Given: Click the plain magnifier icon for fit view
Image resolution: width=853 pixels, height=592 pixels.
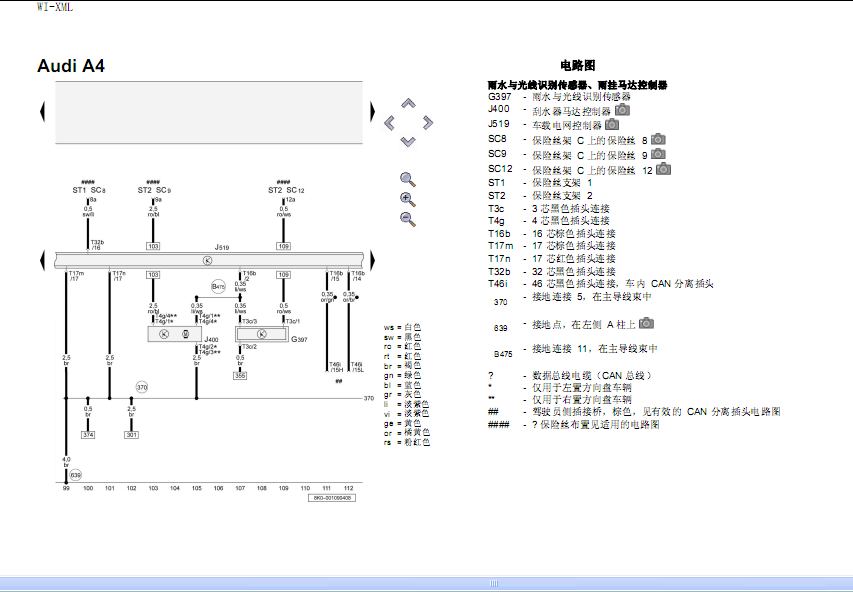Looking at the screenshot, I should click(408, 180).
